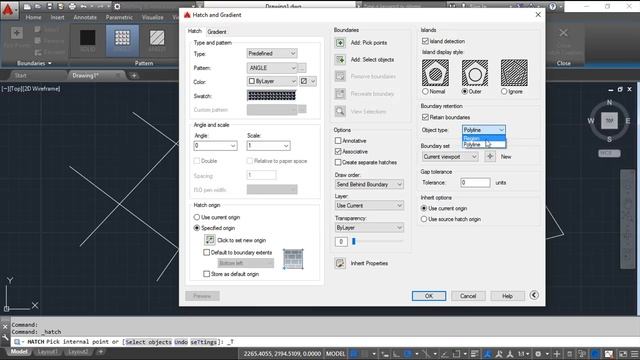
Task: Enable the Annotative checkbox
Action: tap(338, 140)
